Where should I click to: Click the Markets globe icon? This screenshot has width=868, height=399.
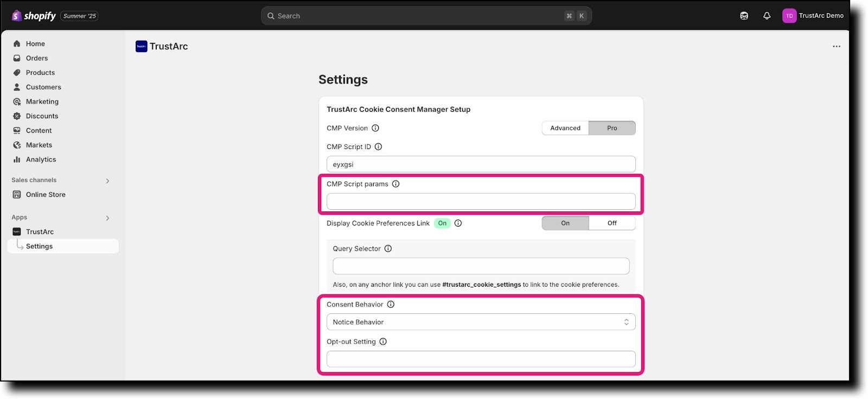click(17, 145)
